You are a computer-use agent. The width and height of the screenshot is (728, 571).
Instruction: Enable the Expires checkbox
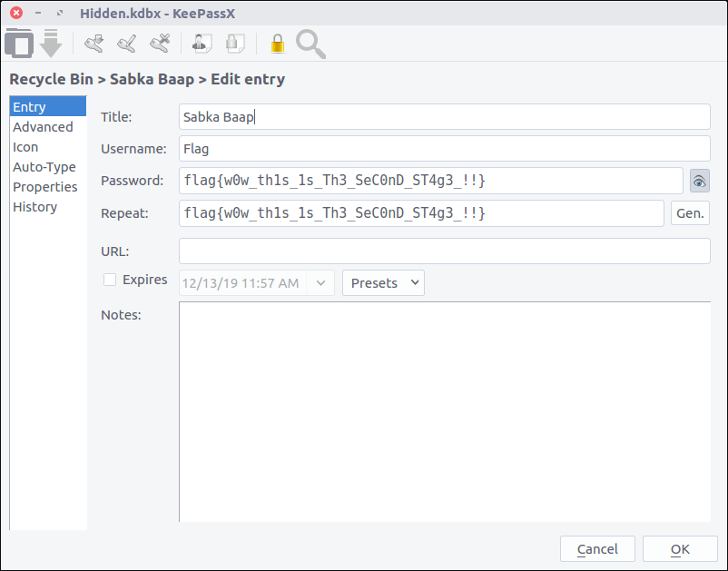(x=110, y=280)
